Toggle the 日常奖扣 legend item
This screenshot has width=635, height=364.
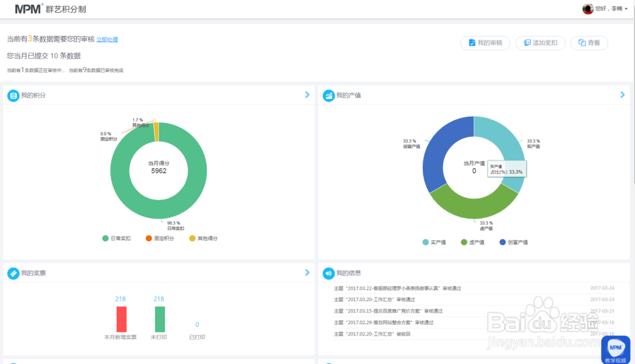coord(117,238)
